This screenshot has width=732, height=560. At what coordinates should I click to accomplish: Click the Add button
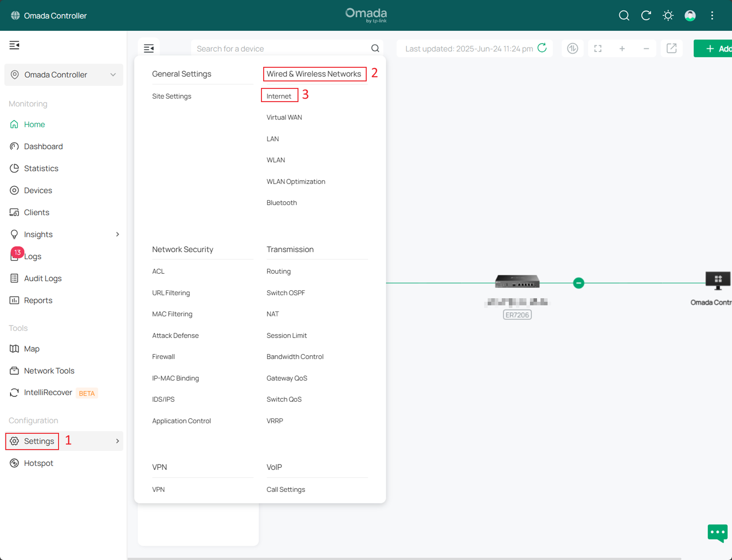[713, 49]
